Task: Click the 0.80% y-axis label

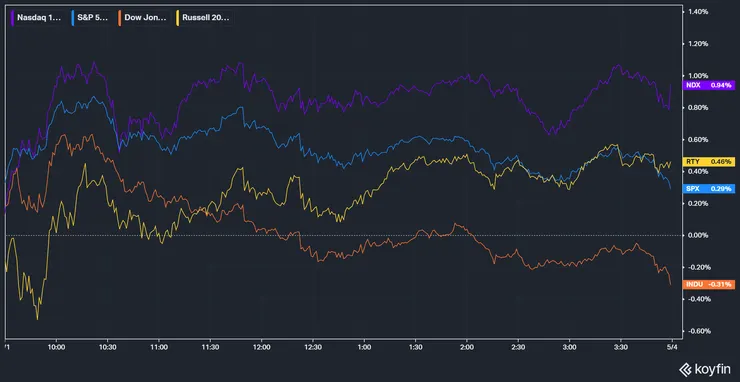Action: click(x=698, y=108)
